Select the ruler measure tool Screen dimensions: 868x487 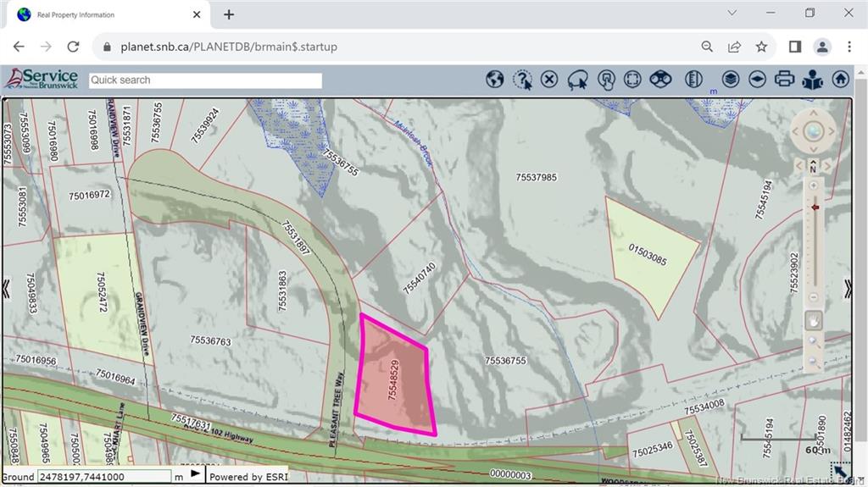tap(693, 80)
